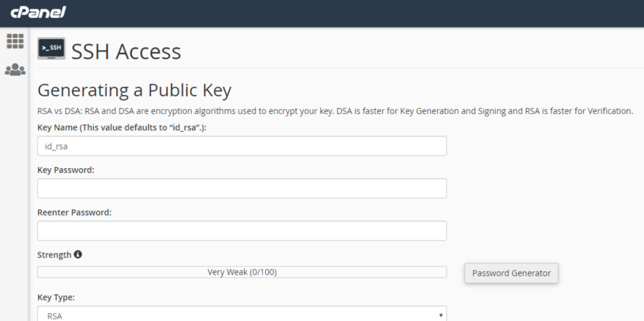Click the Password Generator button
This screenshot has width=644, height=321.
pos(510,273)
